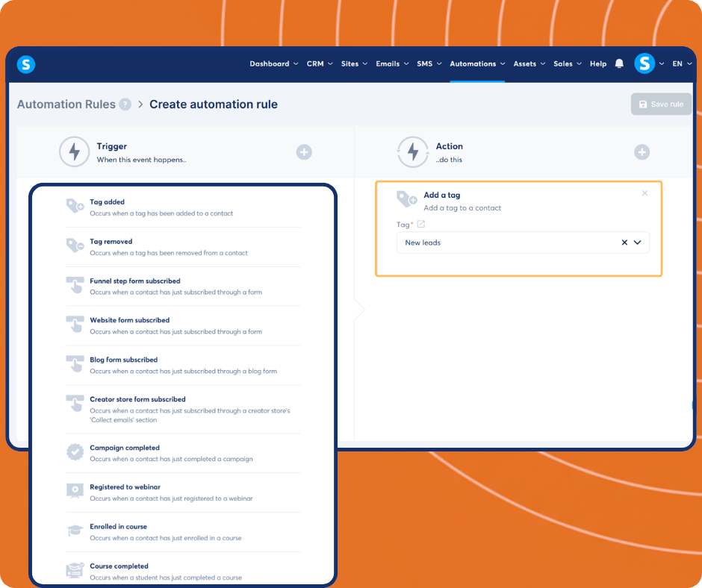Viewport: 702px width, 588px height.
Task: Choose the Registered to webinar trigger
Action: (x=125, y=487)
